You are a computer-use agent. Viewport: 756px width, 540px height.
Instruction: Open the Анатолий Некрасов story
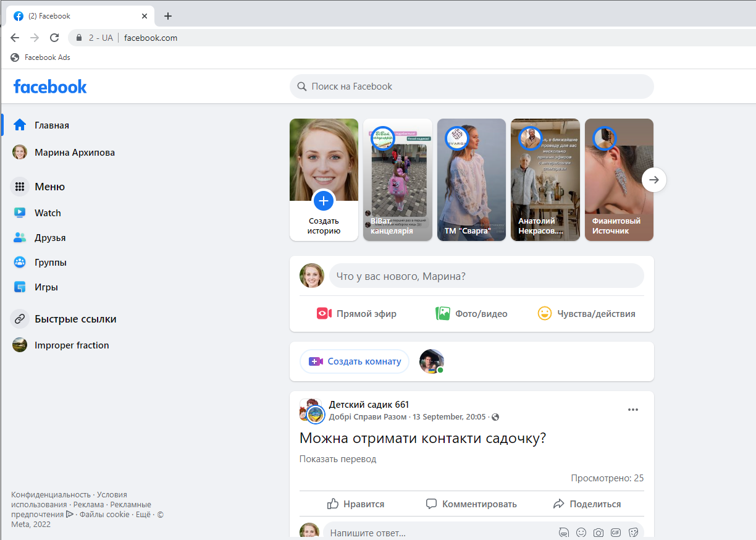click(x=545, y=179)
